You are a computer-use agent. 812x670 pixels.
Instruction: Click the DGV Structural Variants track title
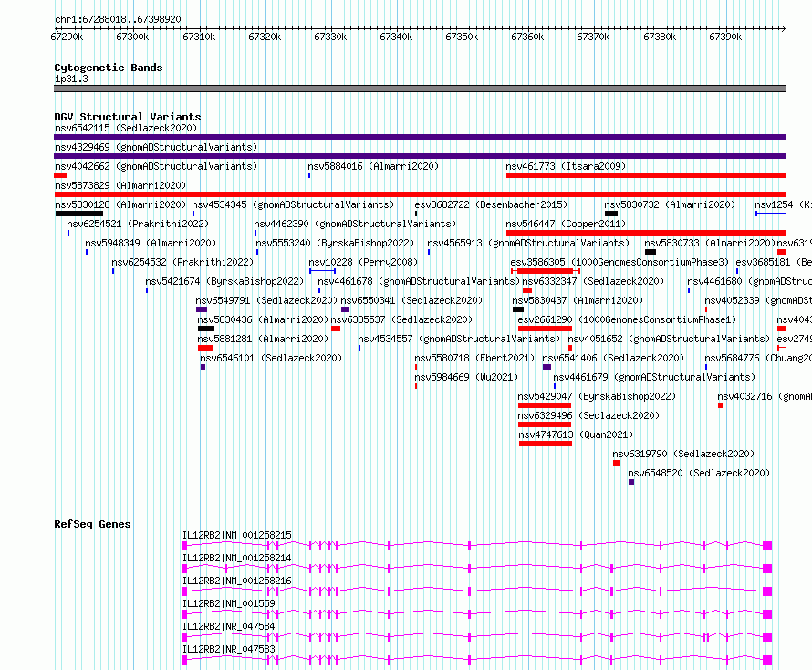[128, 117]
